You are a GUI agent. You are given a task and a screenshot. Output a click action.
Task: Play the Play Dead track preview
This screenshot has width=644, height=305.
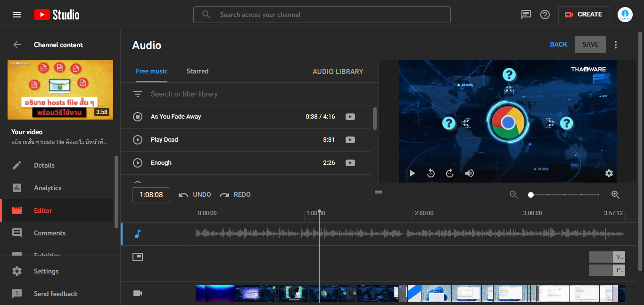point(138,140)
